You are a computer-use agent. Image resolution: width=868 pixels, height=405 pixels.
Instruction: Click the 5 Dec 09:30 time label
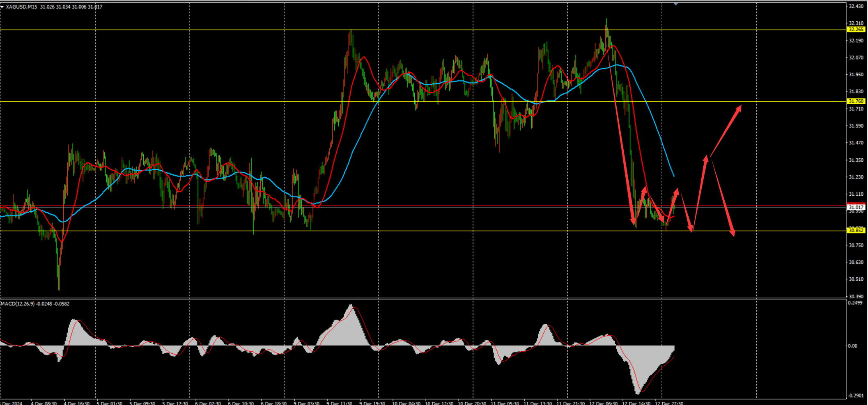tap(142, 403)
